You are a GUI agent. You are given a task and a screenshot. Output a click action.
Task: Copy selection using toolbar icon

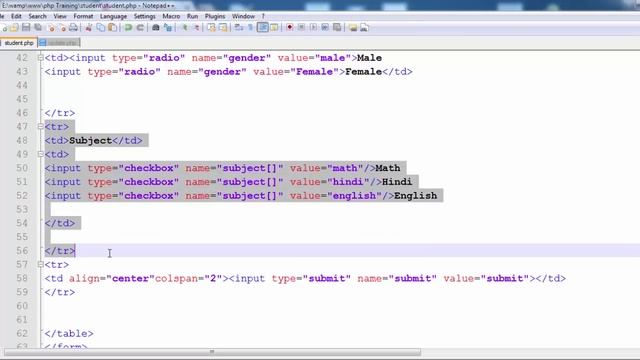(100, 27)
